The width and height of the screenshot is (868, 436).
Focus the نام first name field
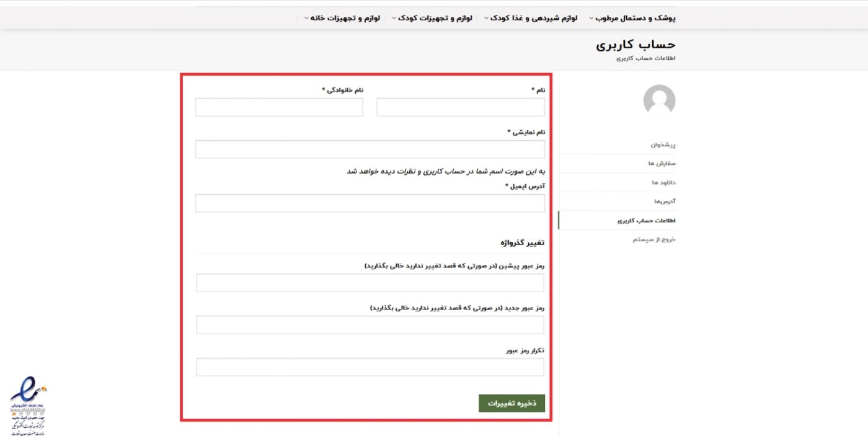(460, 107)
